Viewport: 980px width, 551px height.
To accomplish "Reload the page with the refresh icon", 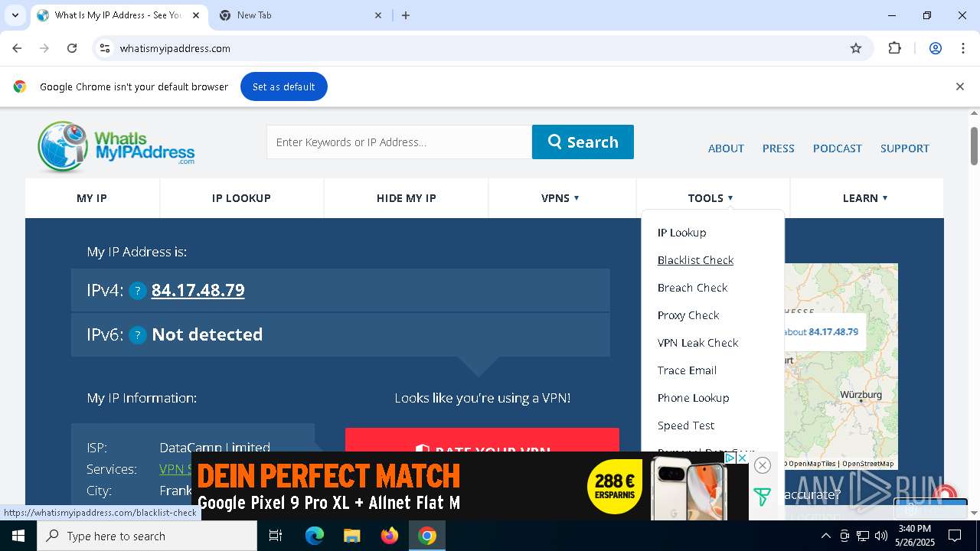I will (72, 48).
